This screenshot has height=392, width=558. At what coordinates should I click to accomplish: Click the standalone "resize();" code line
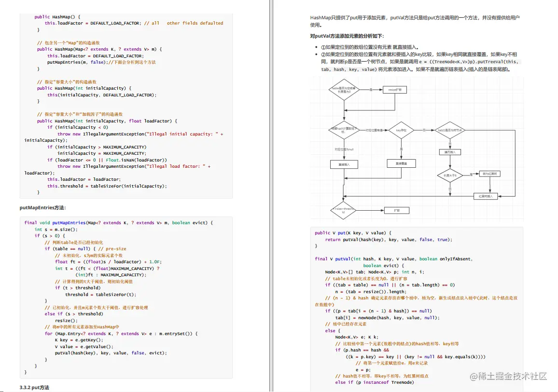click(66, 321)
